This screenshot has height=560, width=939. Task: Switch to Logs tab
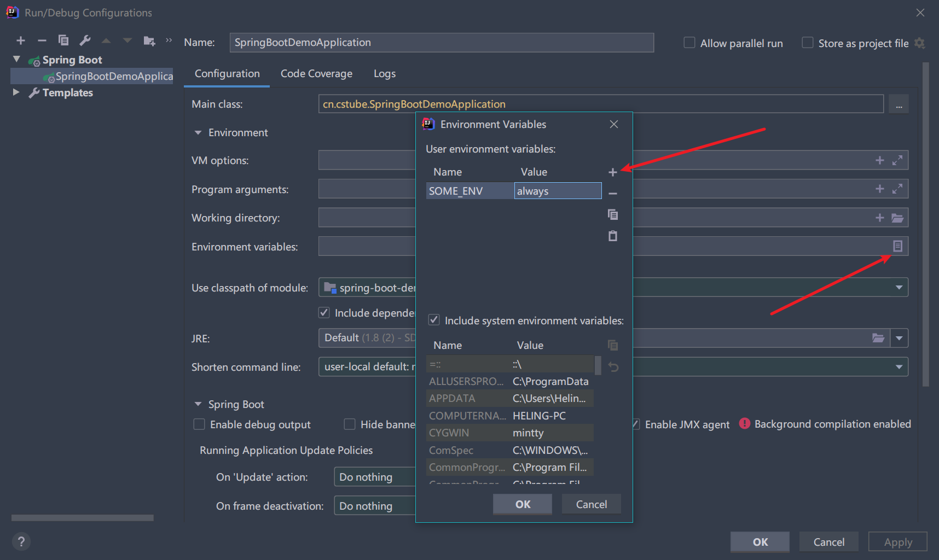[385, 73]
